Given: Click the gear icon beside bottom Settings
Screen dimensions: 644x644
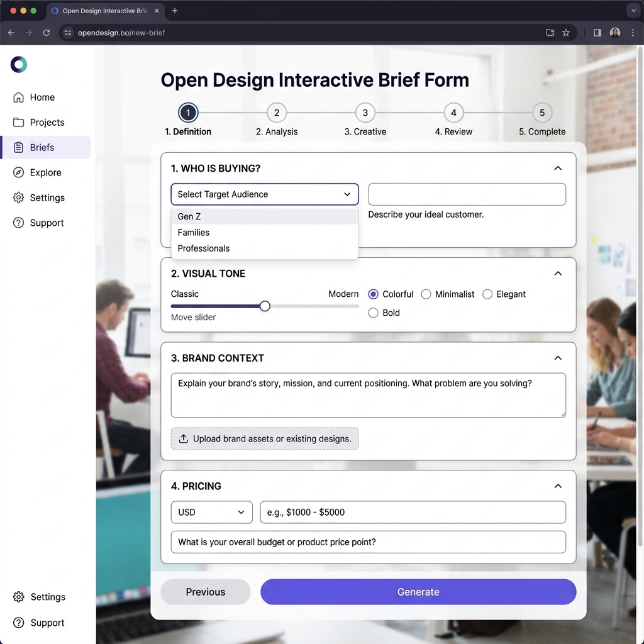Looking at the screenshot, I should (x=18, y=597).
